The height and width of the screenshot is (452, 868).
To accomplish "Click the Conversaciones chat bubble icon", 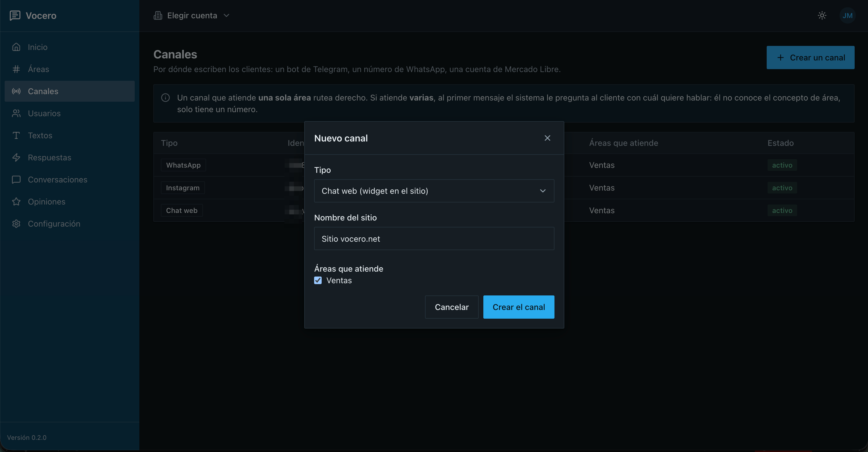I will point(16,179).
